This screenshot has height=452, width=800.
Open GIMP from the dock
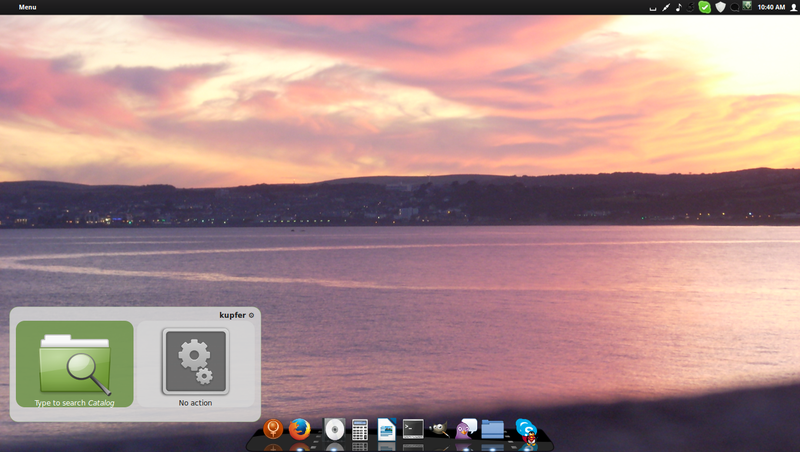tap(439, 430)
